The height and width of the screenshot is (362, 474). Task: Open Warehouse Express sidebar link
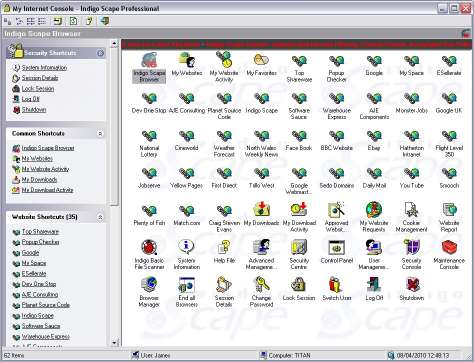click(x=46, y=337)
